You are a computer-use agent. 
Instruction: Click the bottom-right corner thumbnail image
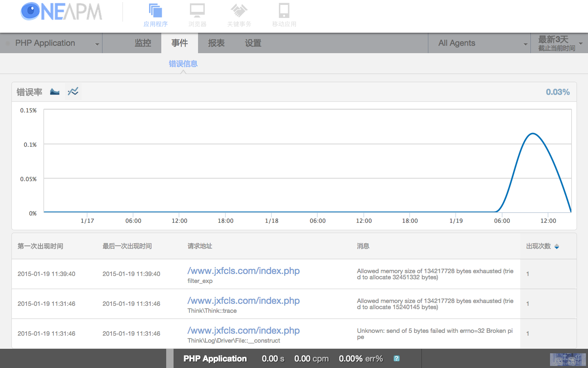(x=568, y=359)
